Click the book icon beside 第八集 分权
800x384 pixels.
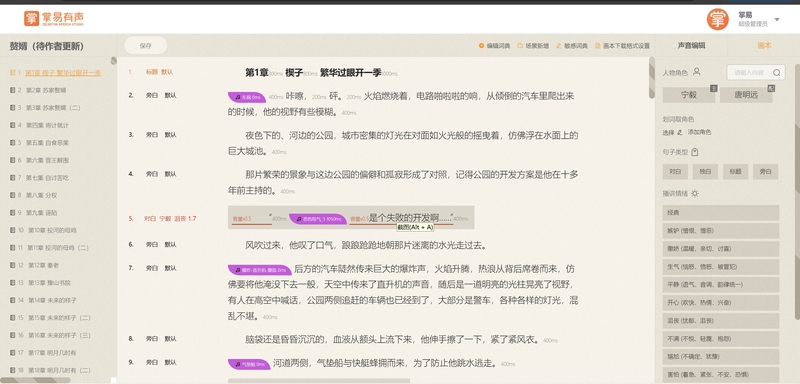pos(13,195)
